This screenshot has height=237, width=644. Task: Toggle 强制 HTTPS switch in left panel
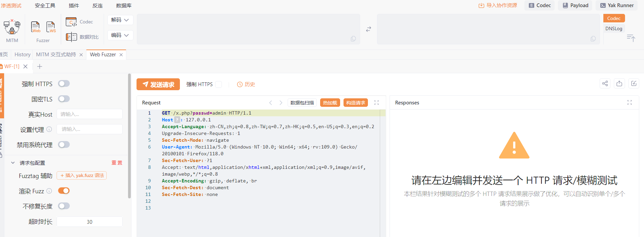click(x=64, y=83)
